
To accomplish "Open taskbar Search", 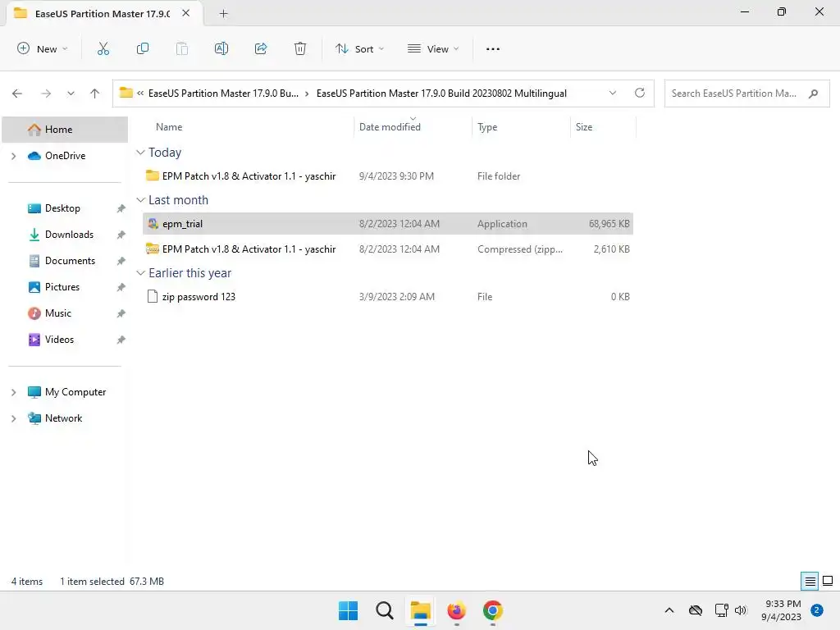I will pos(385,610).
